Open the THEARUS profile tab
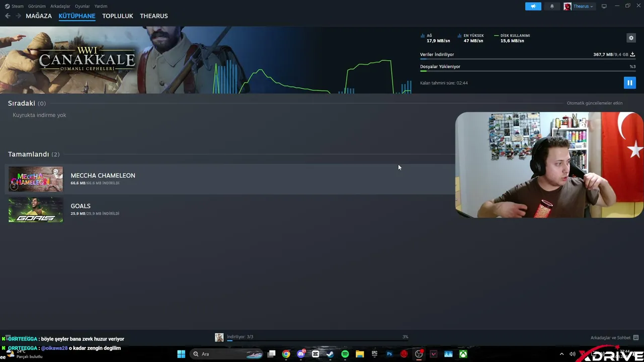Viewport: 644px width, 362px height. 154,16
